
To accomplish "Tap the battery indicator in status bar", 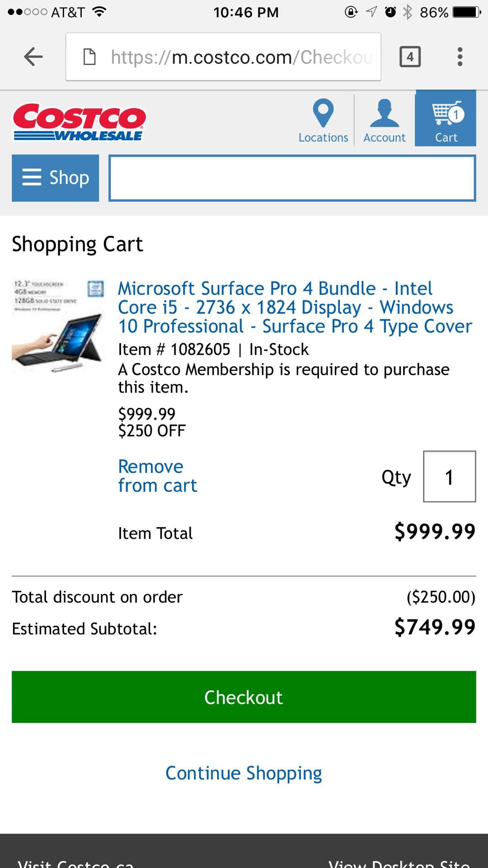I will tap(467, 12).
